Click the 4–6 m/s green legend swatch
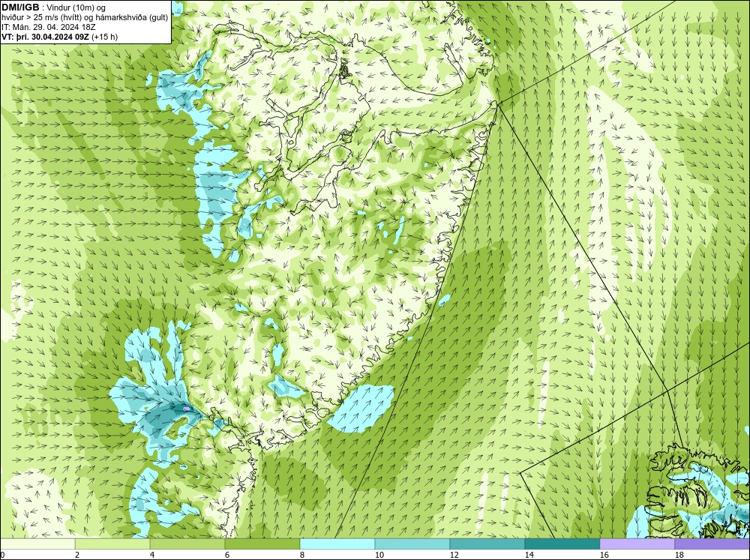The image size is (750, 560). pos(187,544)
